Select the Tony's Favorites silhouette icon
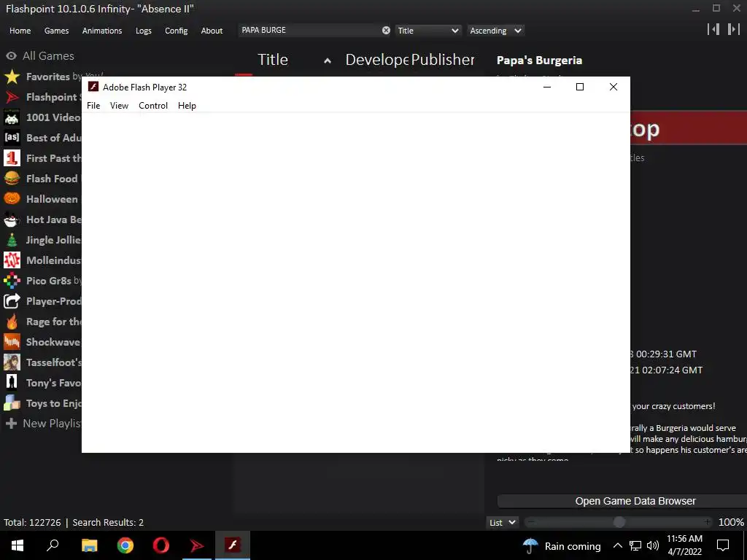 [x=12, y=383]
